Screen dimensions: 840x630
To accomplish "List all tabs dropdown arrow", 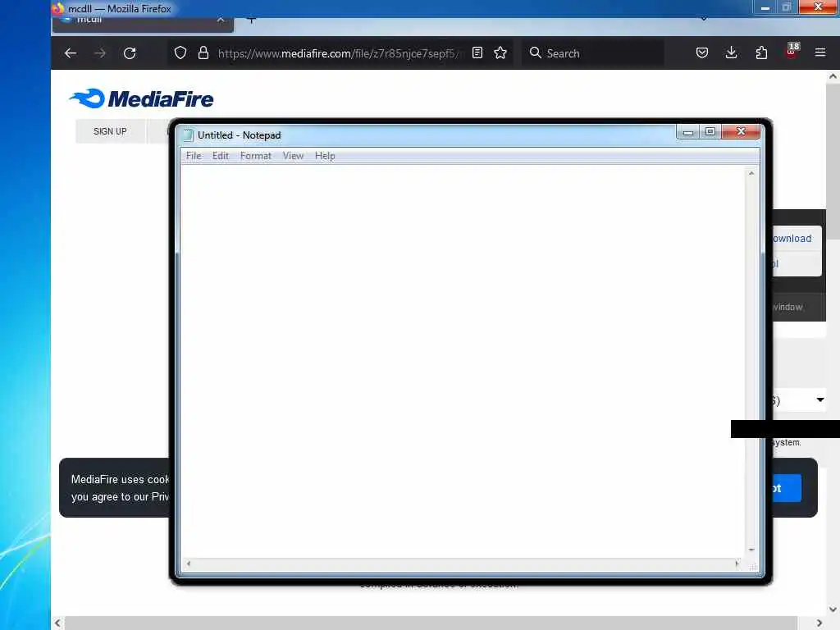I will click(704, 19).
